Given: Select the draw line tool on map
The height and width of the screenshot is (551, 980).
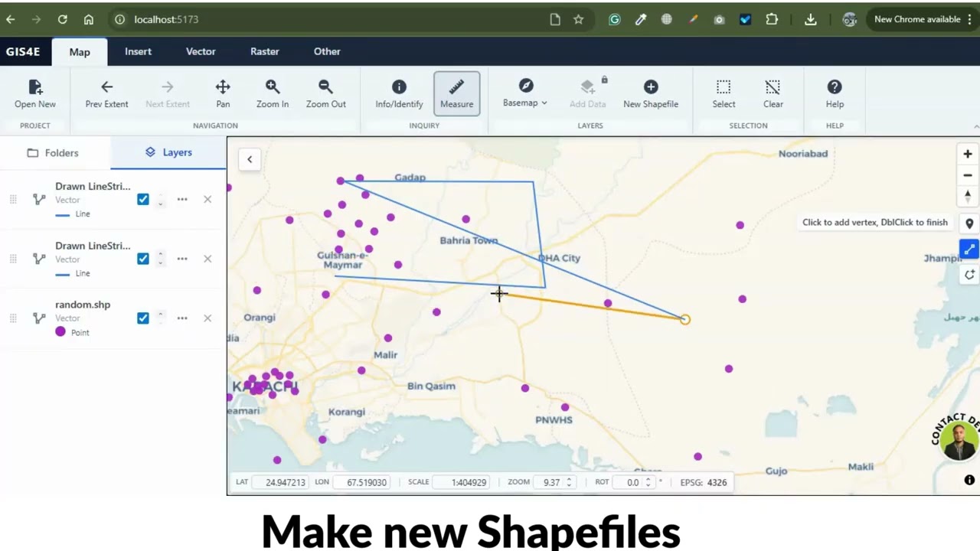Looking at the screenshot, I should click(969, 249).
